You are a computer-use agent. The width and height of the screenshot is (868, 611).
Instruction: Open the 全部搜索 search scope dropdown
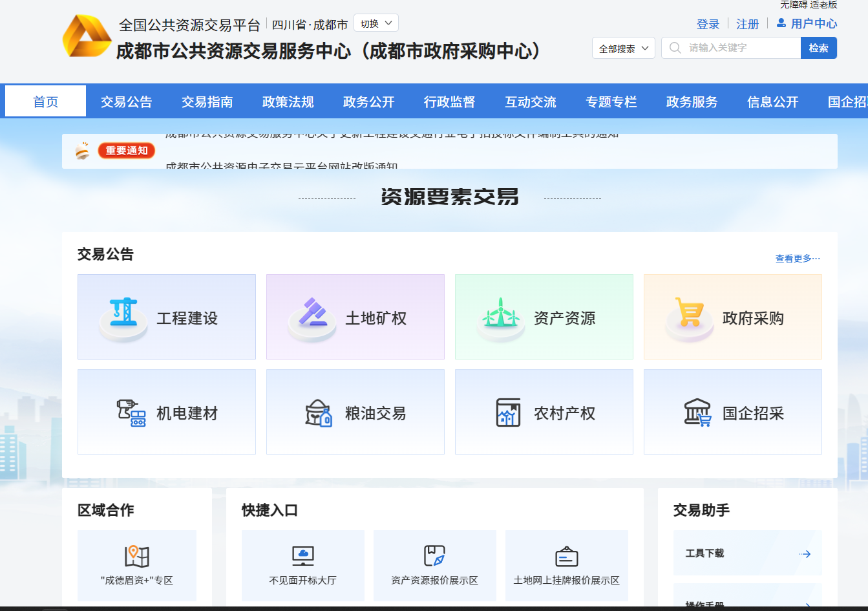622,47
